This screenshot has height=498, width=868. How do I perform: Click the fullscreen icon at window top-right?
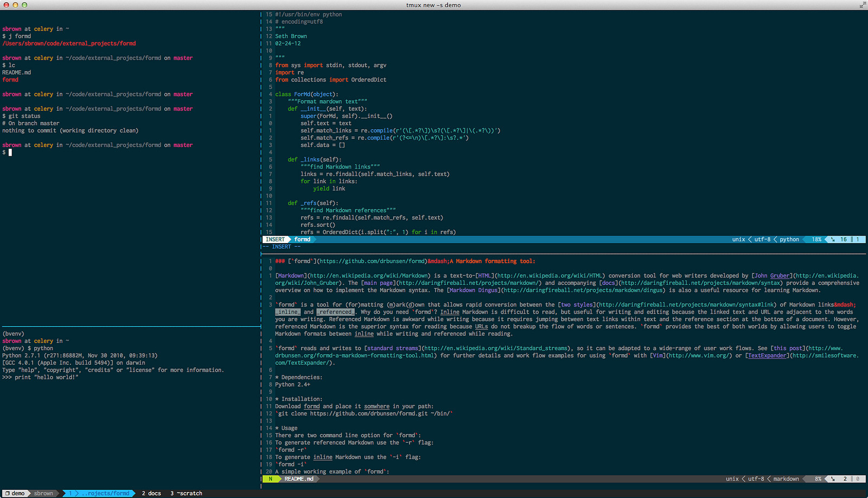click(x=863, y=5)
